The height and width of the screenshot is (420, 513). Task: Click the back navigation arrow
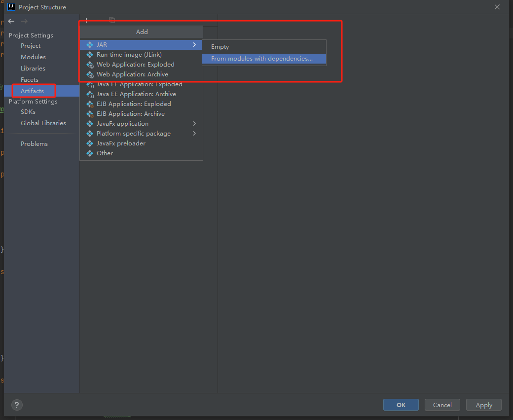point(11,21)
